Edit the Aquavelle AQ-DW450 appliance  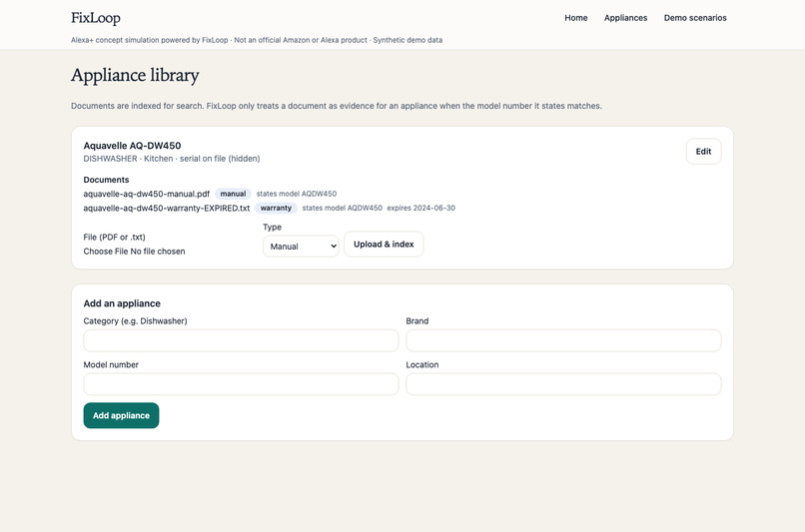703,152
